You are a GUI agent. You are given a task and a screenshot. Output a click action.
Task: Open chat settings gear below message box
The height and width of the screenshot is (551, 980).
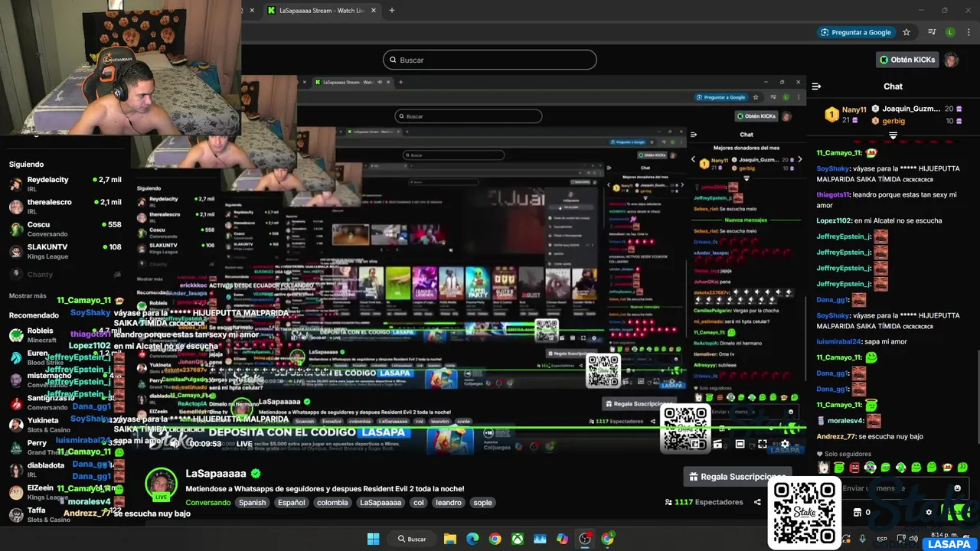pos(929,513)
